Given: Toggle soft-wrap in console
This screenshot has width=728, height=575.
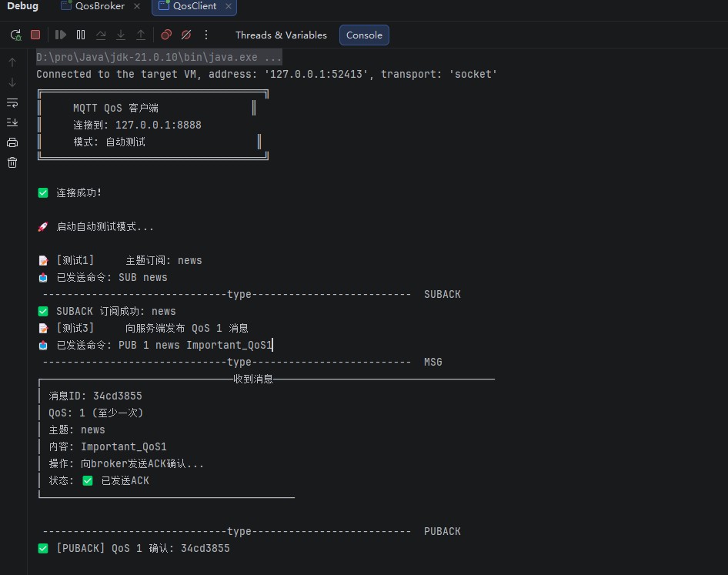Looking at the screenshot, I should coord(12,102).
